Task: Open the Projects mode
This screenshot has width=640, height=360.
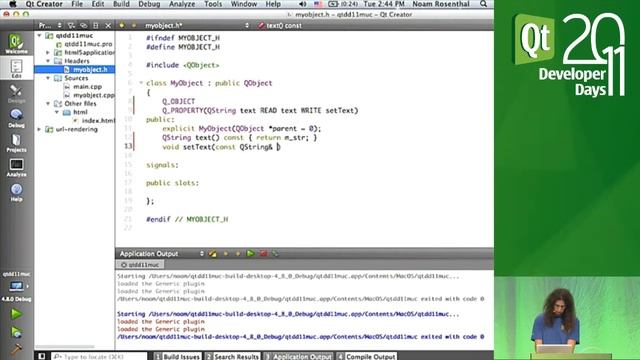Action: (x=16, y=143)
